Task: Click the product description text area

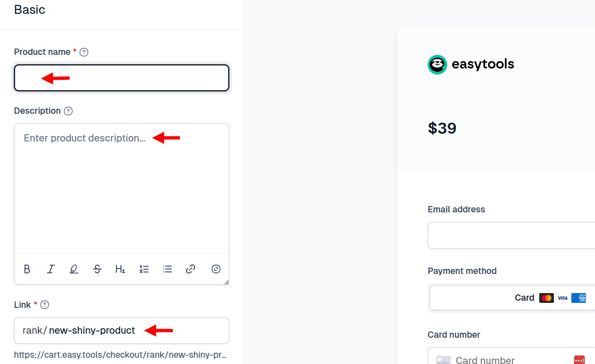Action: point(121,187)
